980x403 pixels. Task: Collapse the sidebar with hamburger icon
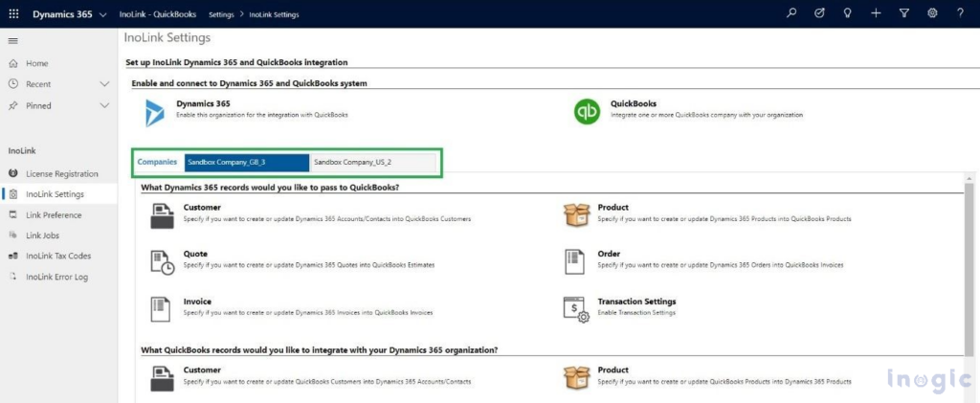13,40
